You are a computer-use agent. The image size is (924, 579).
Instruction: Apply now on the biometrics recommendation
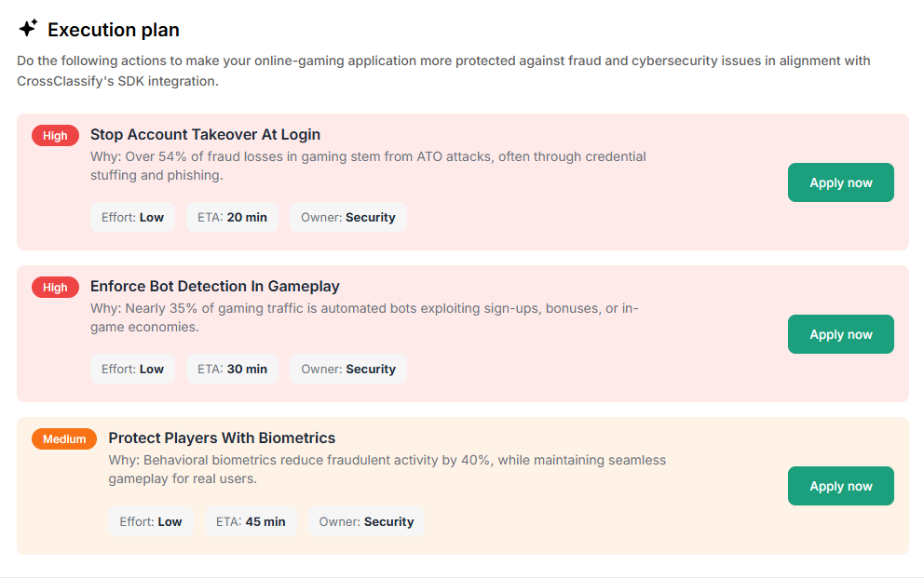click(840, 485)
